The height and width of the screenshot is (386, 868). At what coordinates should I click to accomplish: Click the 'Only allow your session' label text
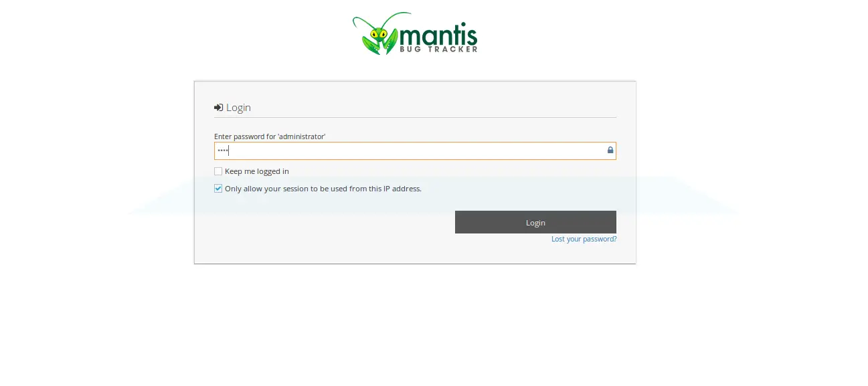[323, 189]
